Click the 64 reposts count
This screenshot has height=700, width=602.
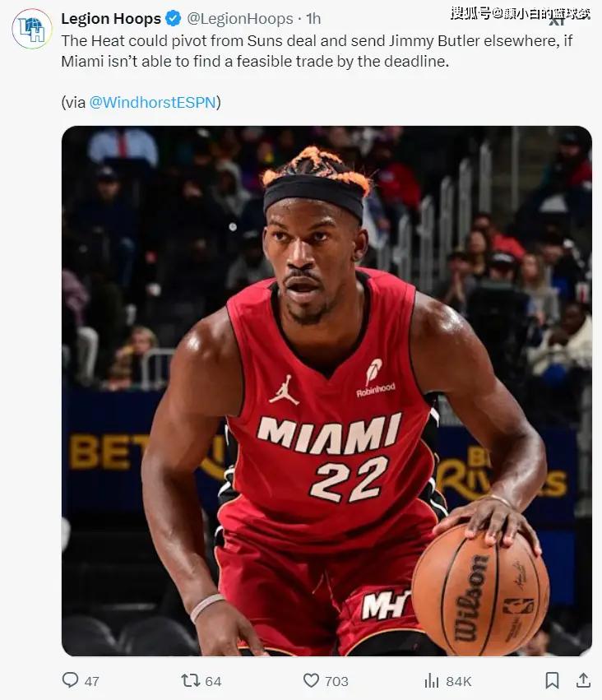click(x=213, y=681)
